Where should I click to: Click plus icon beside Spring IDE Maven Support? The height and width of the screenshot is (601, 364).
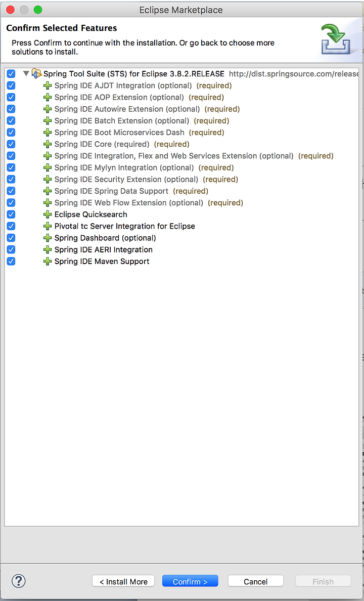(48, 261)
